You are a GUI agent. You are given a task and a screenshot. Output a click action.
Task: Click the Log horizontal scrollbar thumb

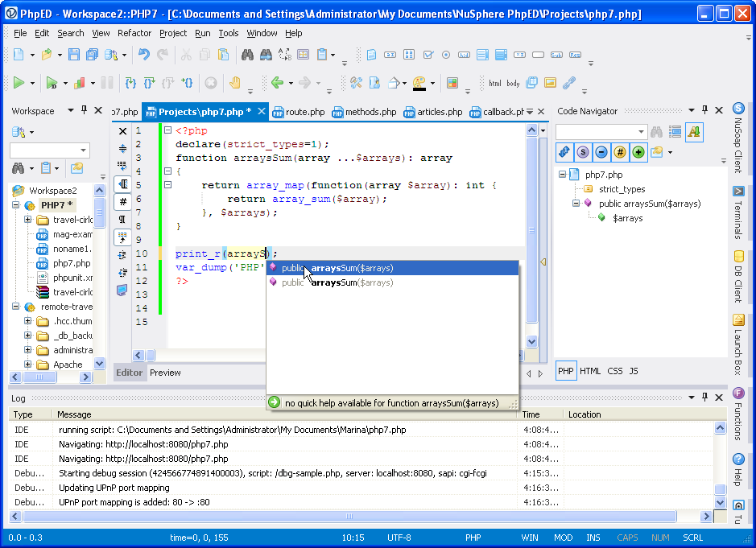click(349, 516)
